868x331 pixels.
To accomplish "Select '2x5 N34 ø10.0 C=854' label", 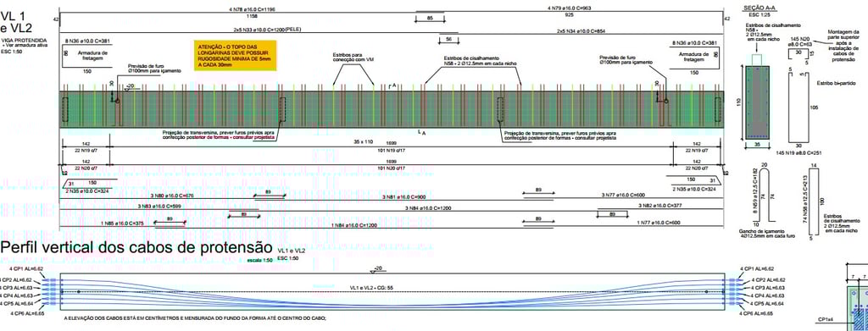I will click(581, 30).
